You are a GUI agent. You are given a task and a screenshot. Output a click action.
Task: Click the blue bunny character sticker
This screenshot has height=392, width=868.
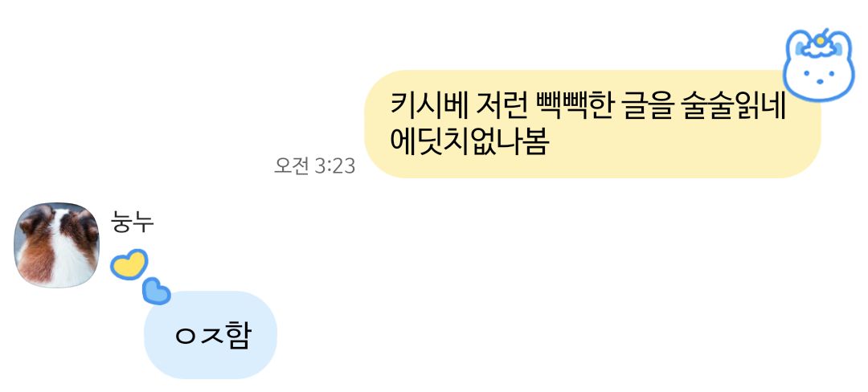click(819, 64)
